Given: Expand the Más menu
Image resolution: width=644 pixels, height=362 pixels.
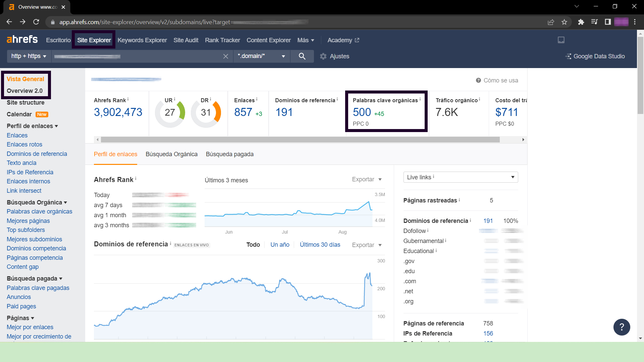Looking at the screenshot, I should point(306,40).
